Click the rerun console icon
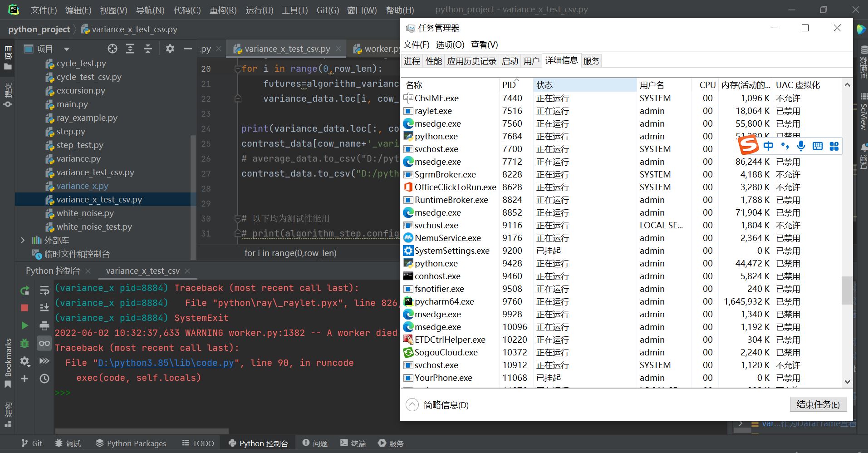Screen dimensions: 868x453 pos(25,291)
